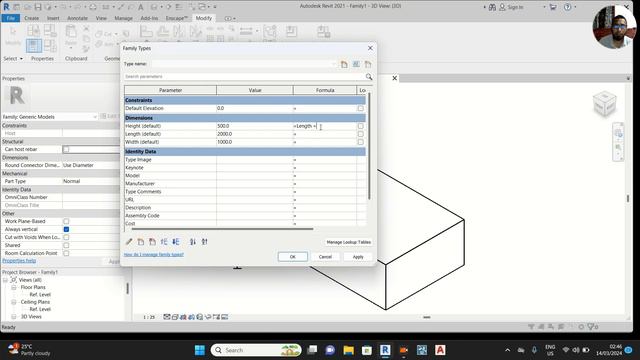Click the Revit icon on the taskbar
This screenshot has height=360, width=640.
(x=384, y=350)
